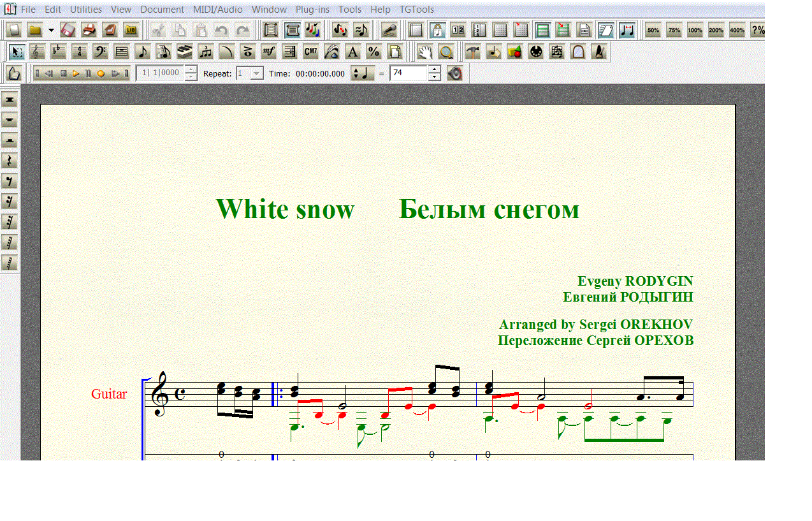Select the Staff tool with treble clef

click(x=38, y=52)
